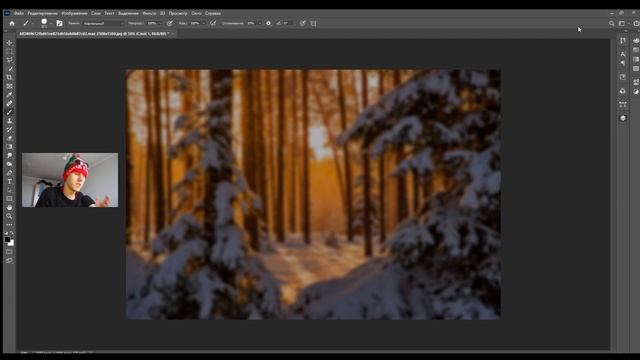640x360 pixels.
Task: Swap foreground and background colors
Action: [x=12, y=233]
